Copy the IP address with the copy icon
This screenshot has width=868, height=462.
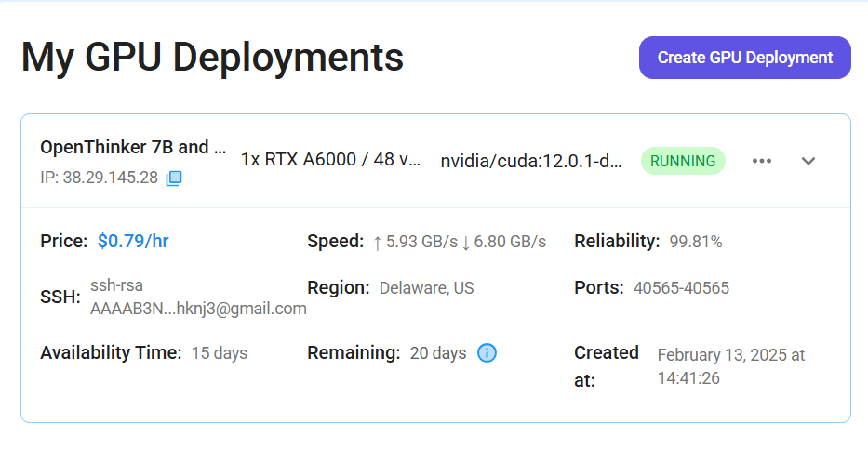point(174,178)
